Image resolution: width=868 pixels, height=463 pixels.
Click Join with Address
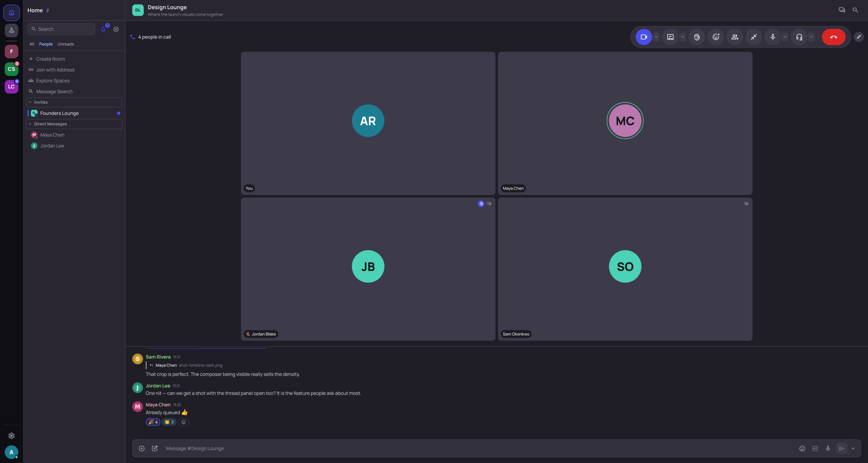click(x=75, y=70)
